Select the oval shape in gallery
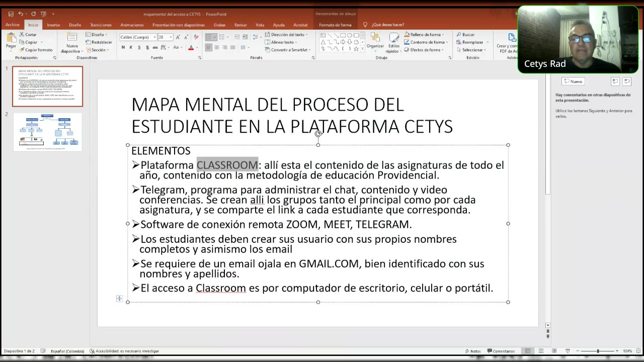 coord(350,35)
